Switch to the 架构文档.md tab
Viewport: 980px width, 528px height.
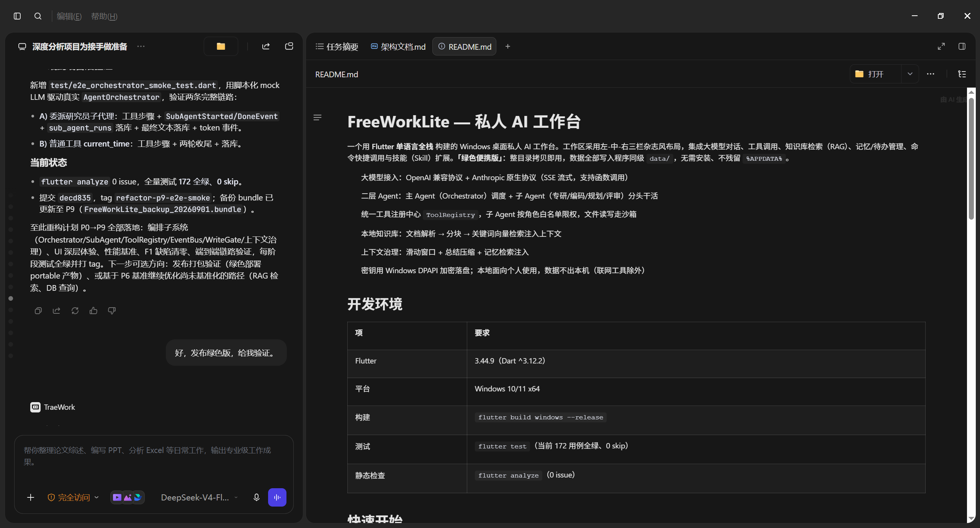pos(398,46)
